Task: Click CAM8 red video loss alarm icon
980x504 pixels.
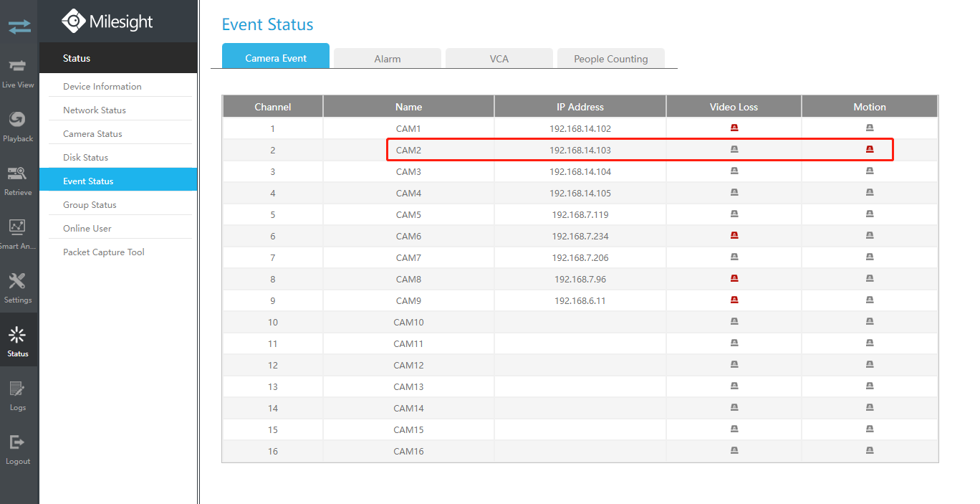Action: [734, 279]
